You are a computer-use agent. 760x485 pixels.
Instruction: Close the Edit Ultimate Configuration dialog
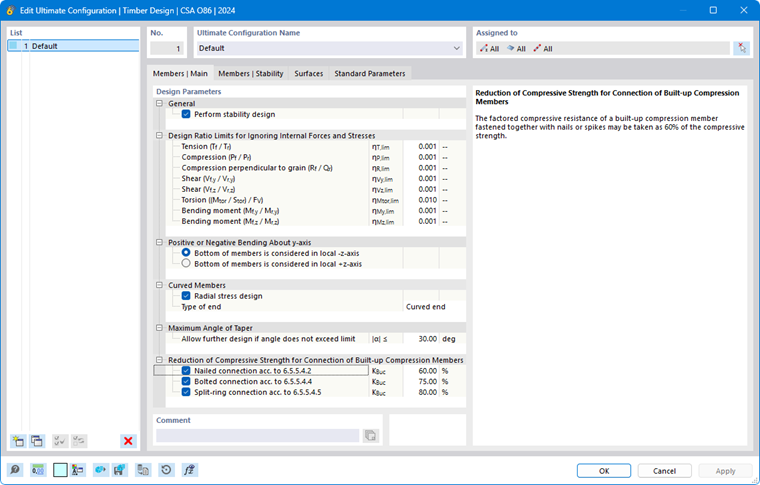[x=744, y=10]
